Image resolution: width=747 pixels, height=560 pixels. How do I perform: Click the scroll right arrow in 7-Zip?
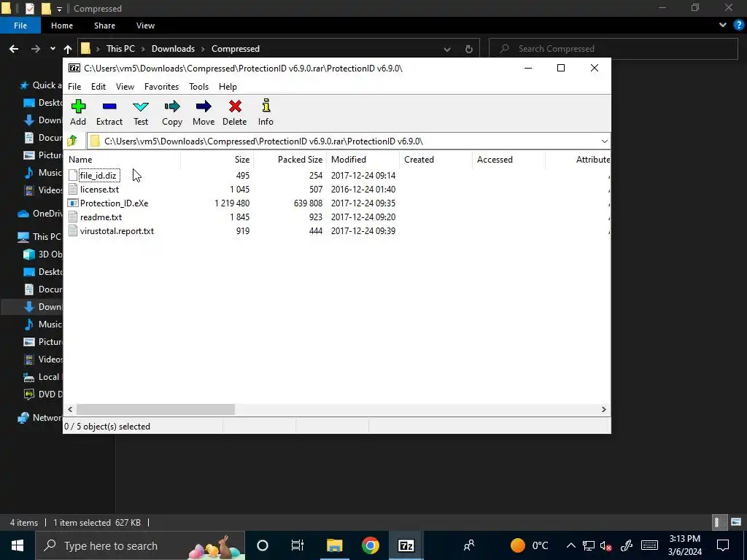[603, 410]
